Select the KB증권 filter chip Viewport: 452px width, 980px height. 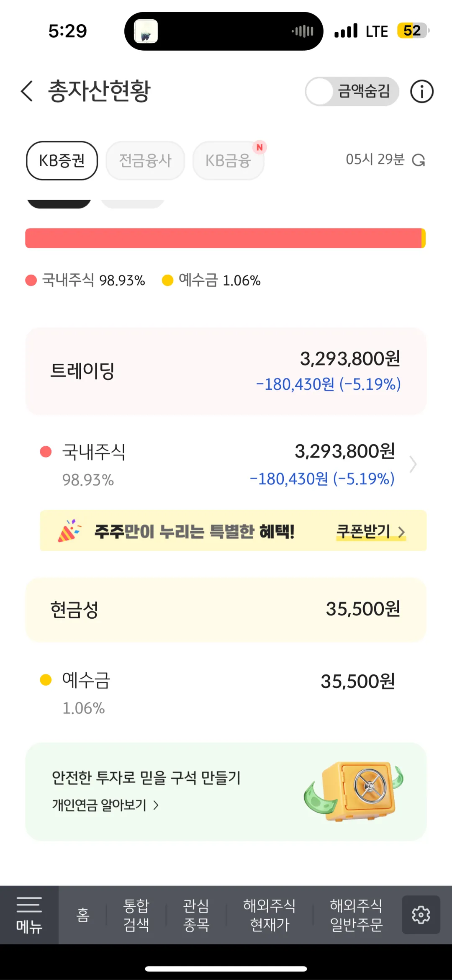pyautogui.click(x=62, y=160)
